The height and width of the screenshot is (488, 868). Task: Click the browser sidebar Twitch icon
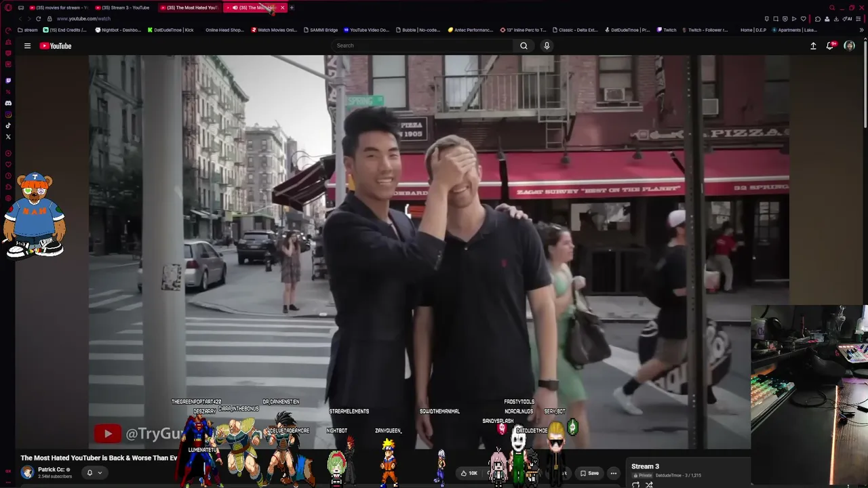point(8,80)
